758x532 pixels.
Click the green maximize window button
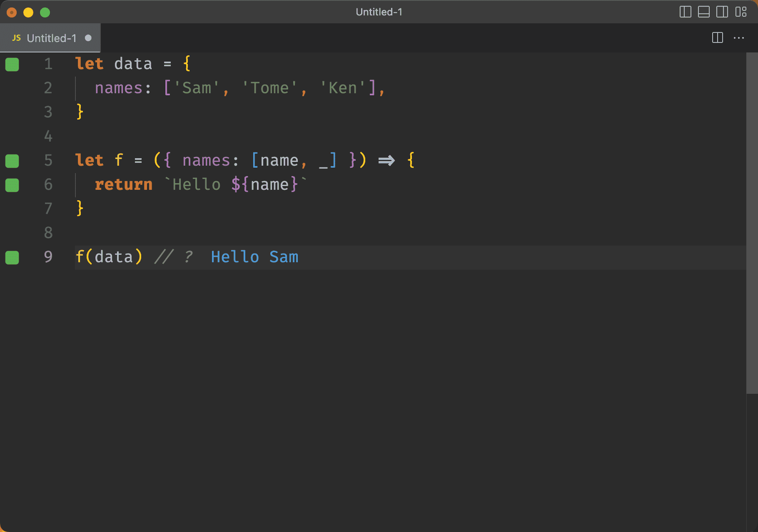coord(45,12)
